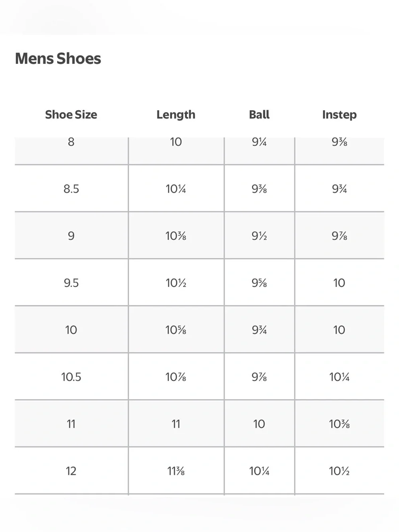Click instep value 10½

pyautogui.click(x=340, y=471)
